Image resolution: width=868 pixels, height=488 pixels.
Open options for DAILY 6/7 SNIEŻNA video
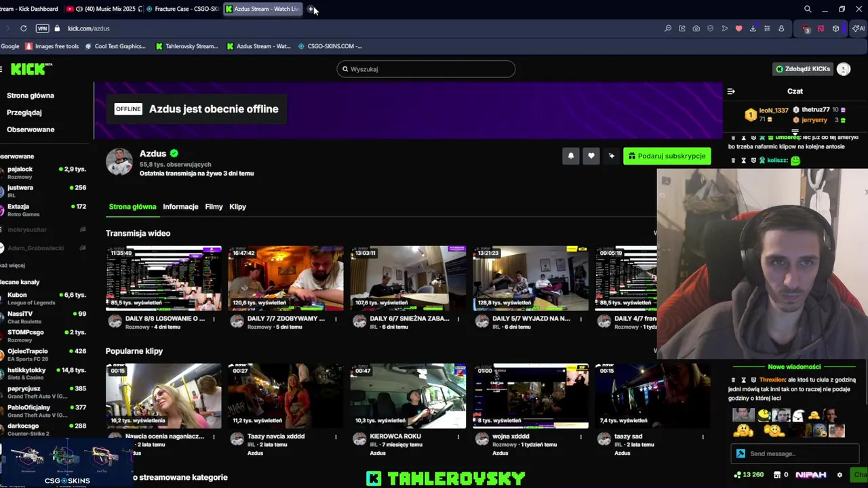click(458, 319)
